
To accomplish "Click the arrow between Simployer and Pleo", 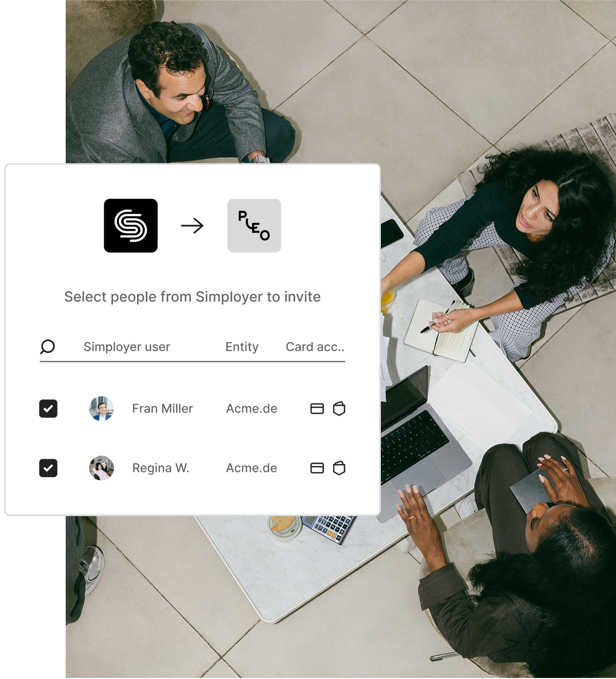I will [x=192, y=225].
